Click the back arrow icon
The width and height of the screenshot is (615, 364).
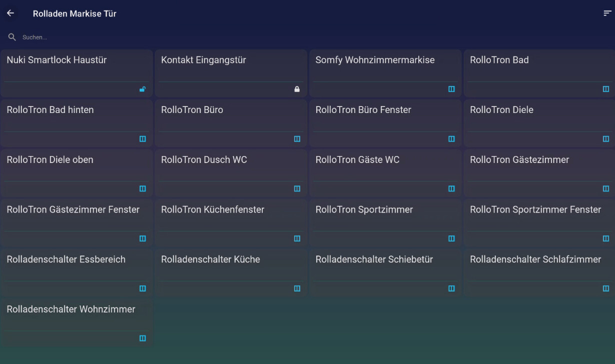[11, 13]
